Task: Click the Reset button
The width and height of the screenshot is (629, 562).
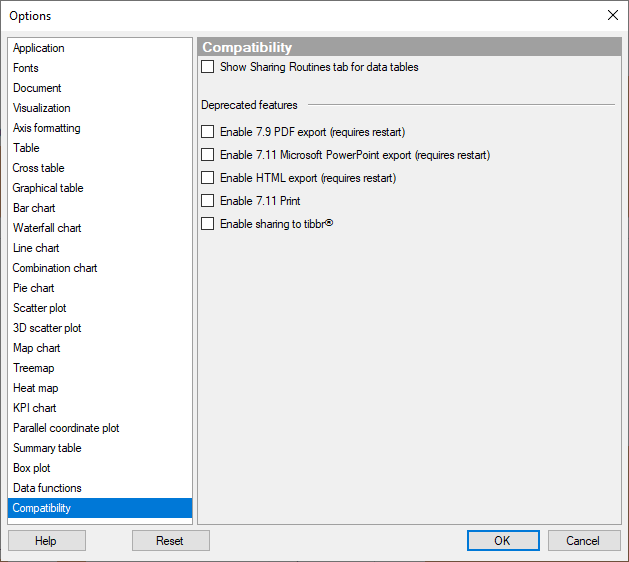Action: click(x=170, y=540)
